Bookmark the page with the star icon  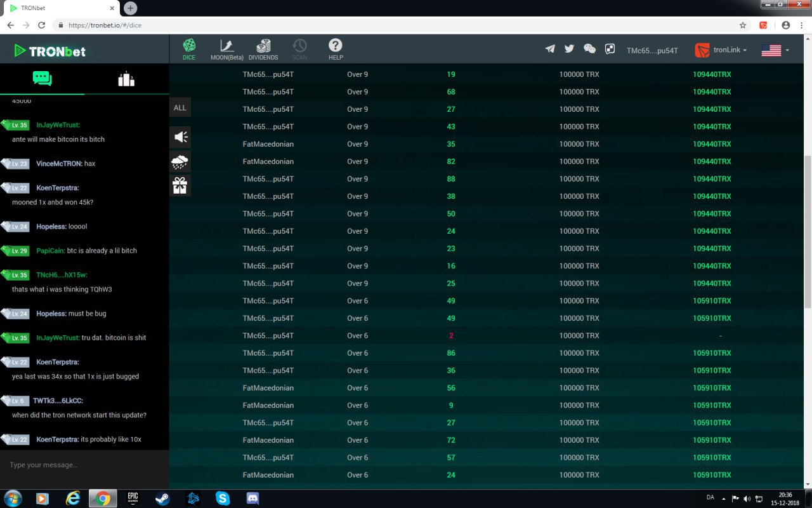743,25
